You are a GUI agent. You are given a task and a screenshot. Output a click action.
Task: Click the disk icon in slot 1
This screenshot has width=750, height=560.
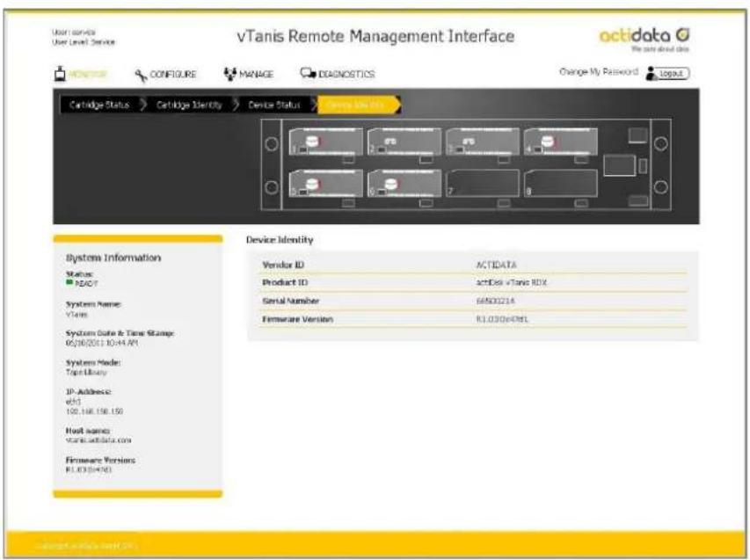[312, 142]
